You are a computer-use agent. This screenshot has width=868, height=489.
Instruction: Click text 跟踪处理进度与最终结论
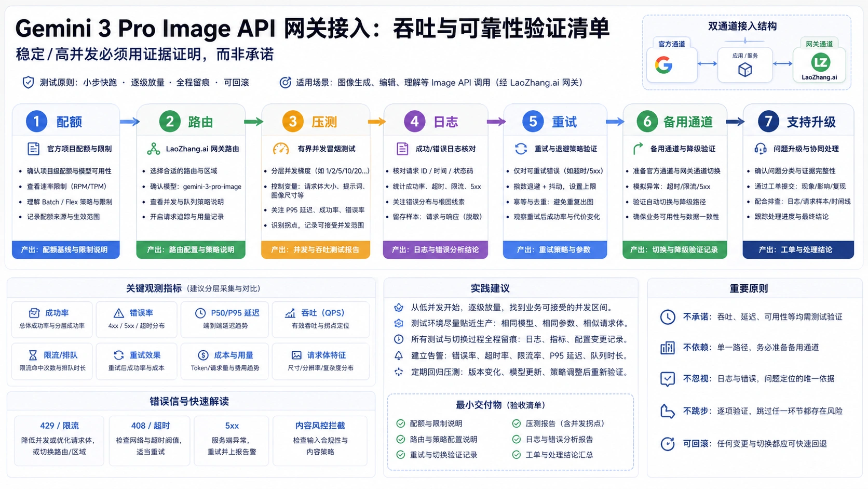[x=792, y=217]
